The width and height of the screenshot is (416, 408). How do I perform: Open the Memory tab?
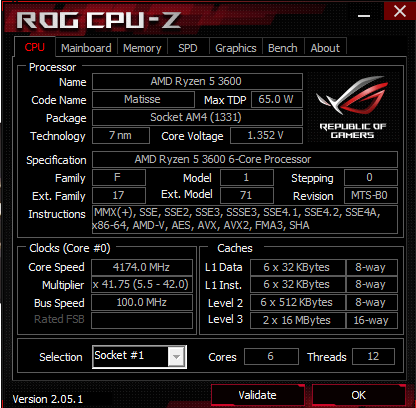click(x=142, y=48)
